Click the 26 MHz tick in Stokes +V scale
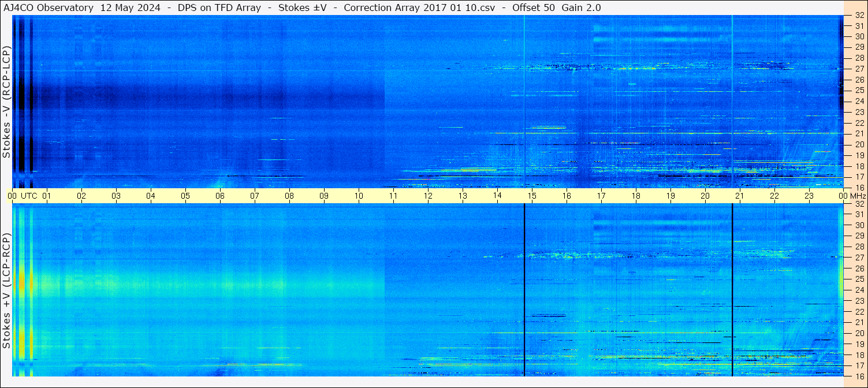This screenshot has width=868, height=388. click(859, 268)
